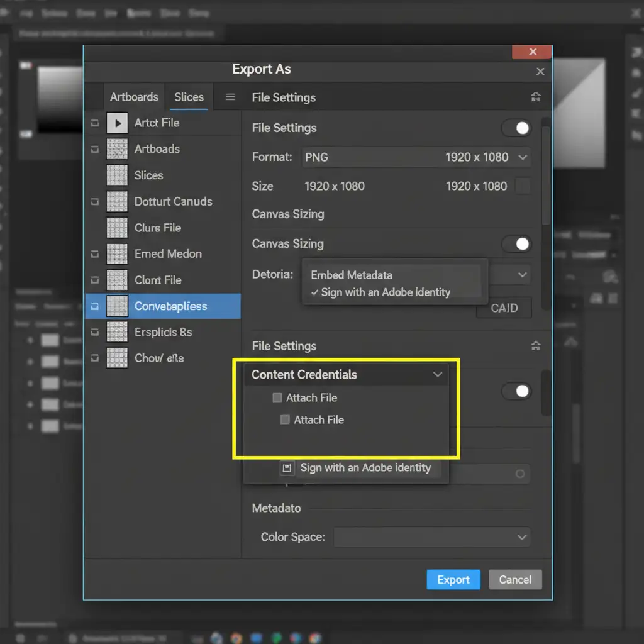Image resolution: width=644 pixels, height=644 pixels.
Task: Check the first Attach File checkbox
Action: tap(277, 397)
